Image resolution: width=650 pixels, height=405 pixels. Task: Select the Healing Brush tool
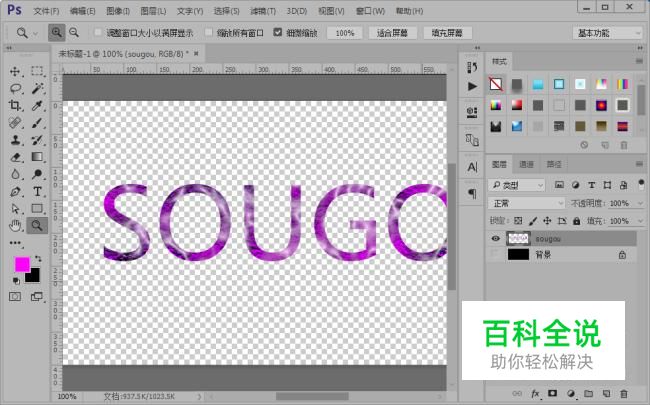(x=15, y=123)
